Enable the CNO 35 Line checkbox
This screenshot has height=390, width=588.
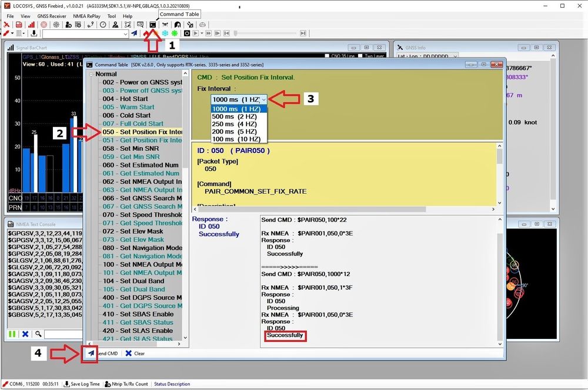click(328, 56)
